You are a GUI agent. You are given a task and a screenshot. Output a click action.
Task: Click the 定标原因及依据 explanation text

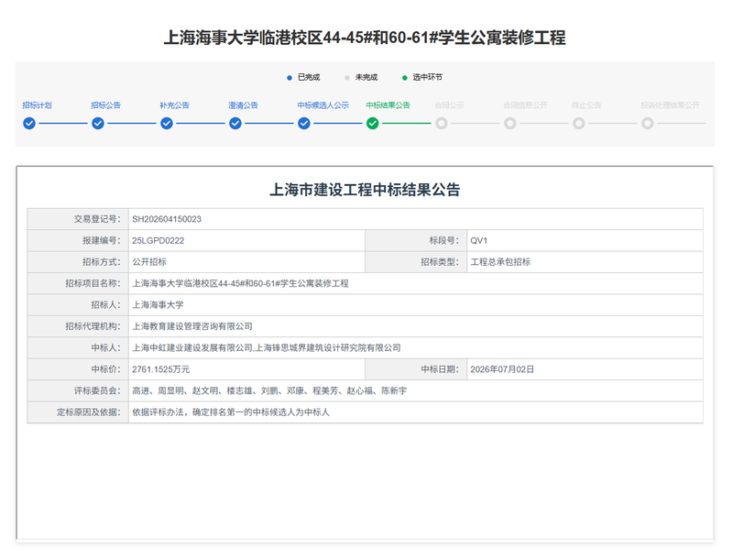tap(231, 412)
